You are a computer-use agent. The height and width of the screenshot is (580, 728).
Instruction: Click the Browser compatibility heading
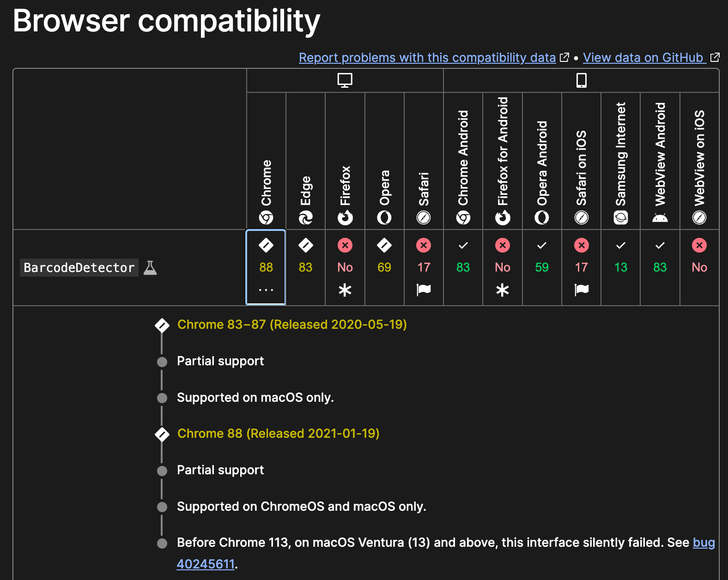[x=166, y=21]
